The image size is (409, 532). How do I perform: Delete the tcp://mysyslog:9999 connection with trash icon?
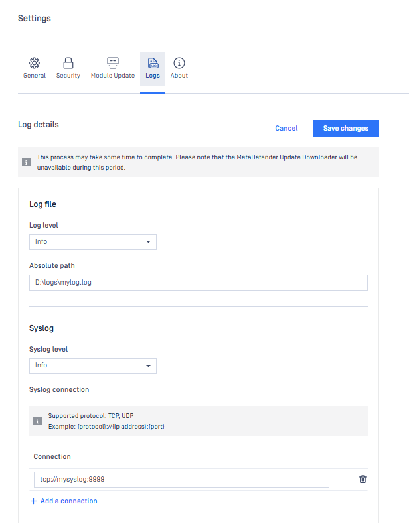pos(363,479)
